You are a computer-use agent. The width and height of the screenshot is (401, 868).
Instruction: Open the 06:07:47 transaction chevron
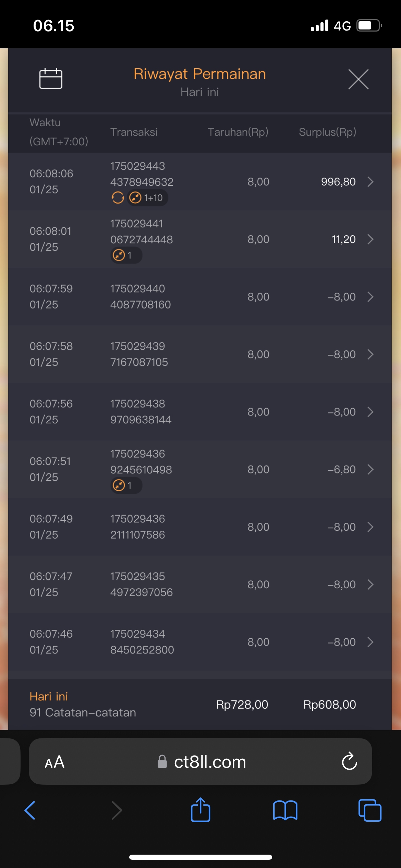tap(370, 584)
